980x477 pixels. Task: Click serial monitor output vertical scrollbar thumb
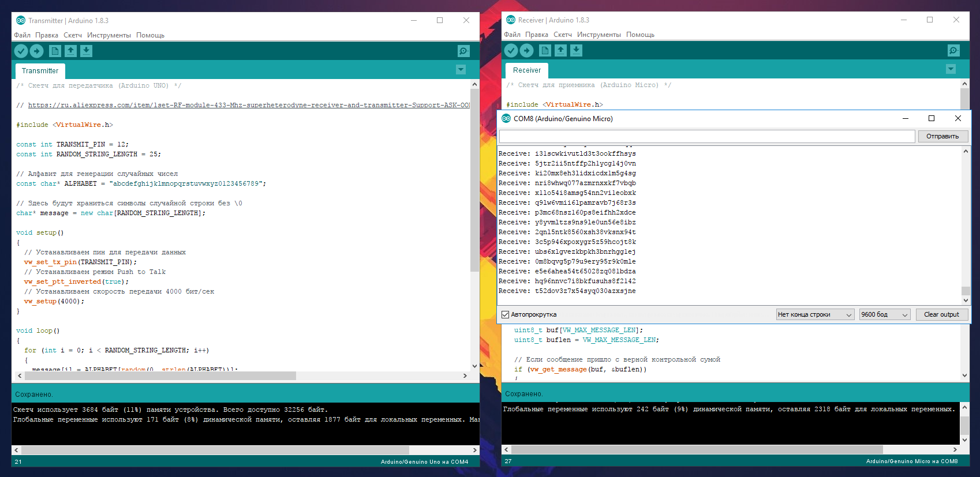tap(966, 291)
